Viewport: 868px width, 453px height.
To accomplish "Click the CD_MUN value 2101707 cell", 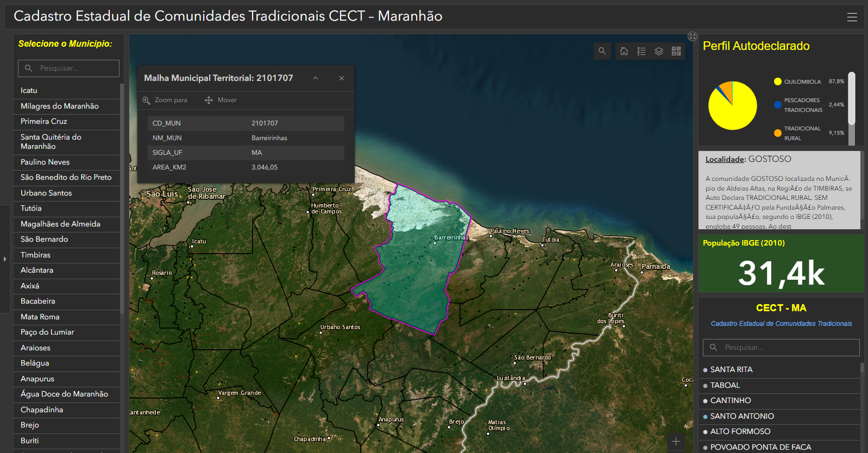I will point(295,123).
